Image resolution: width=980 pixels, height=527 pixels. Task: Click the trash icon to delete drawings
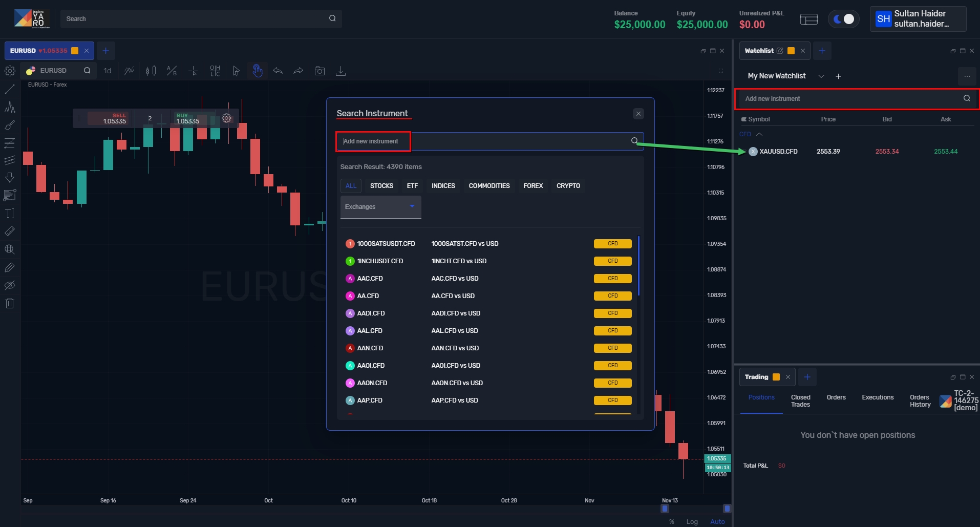tap(10, 303)
